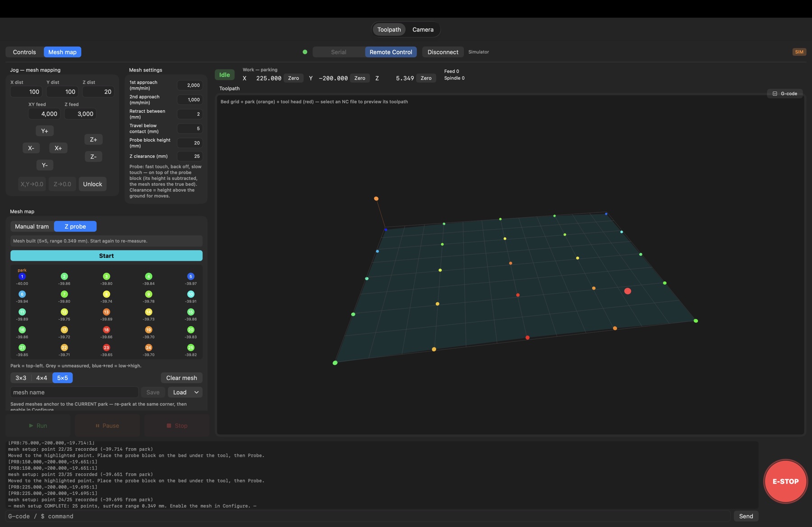The height and width of the screenshot is (527, 812).
Task: Open the Load mesh dropdown
Action: point(185,392)
